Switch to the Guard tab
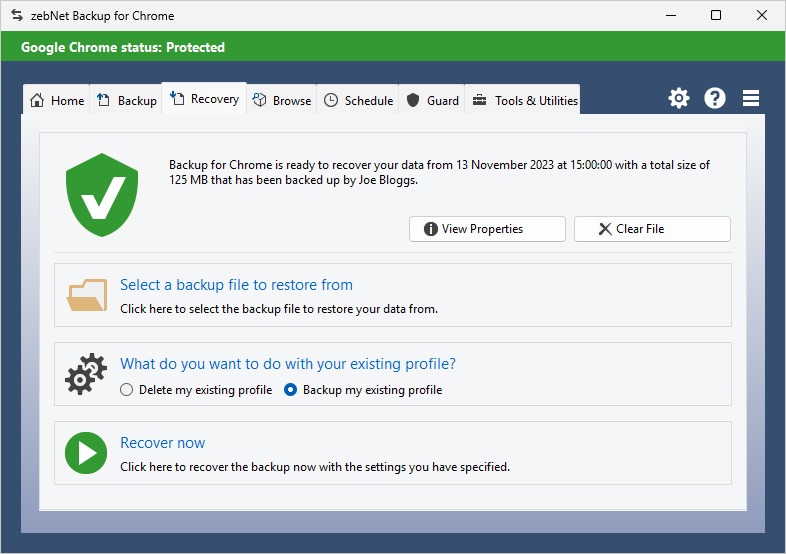This screenshot has width=786, height=554. coord(433,100)
